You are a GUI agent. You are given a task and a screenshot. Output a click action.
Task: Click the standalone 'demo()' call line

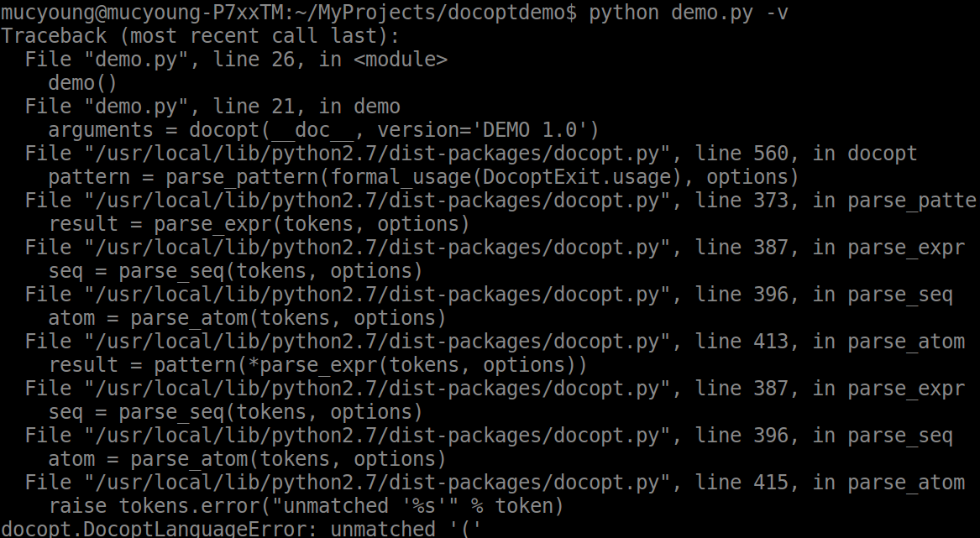coord(82,83)
